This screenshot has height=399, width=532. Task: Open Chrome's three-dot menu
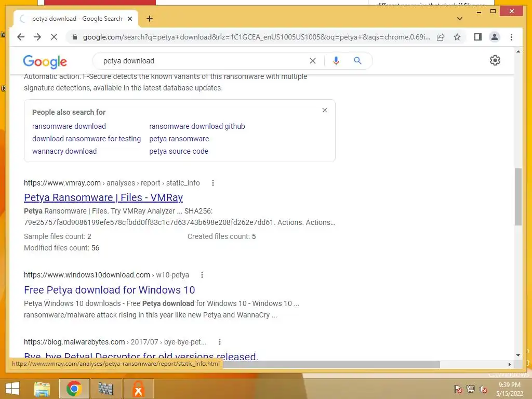[x=511, y=37]
